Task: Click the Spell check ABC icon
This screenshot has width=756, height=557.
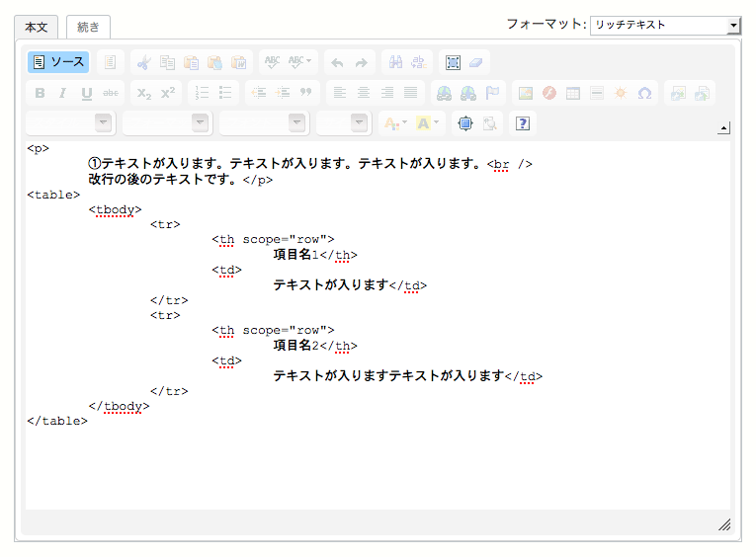Action: tap(272, 62)
